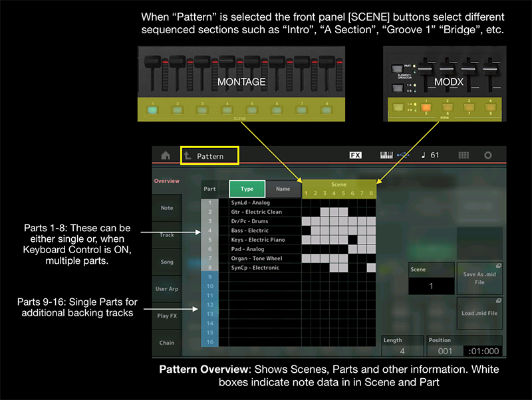This screenshot has height=400, width=532.
Task: Select the SynLd - Analog part row
Action: point(265,203)
